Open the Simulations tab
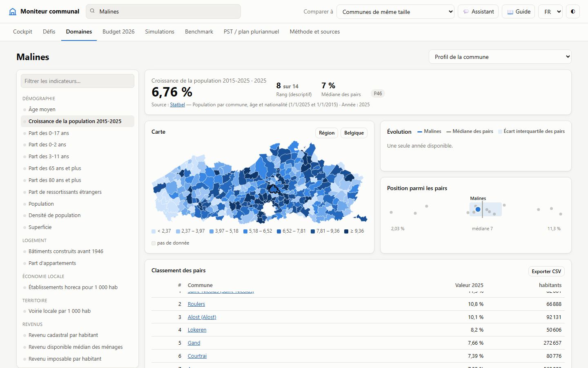Screen dimensions: 588x368 tap(160, 31)
